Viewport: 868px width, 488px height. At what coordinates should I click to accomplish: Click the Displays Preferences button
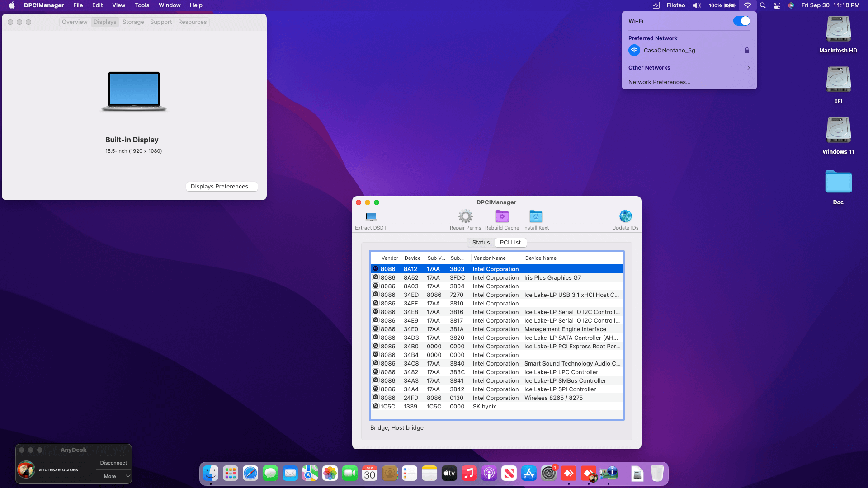point(222,187)
